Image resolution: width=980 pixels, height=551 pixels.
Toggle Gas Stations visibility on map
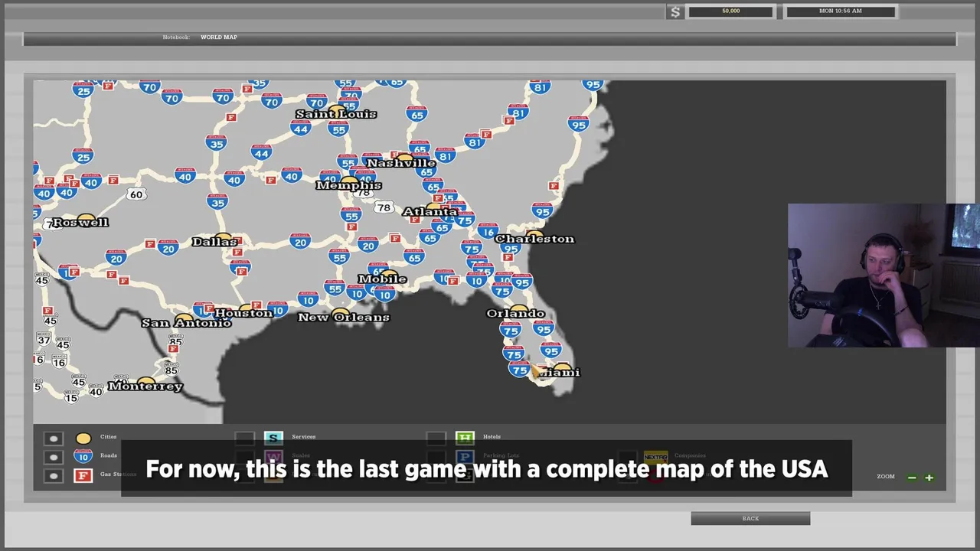point(53,475)
